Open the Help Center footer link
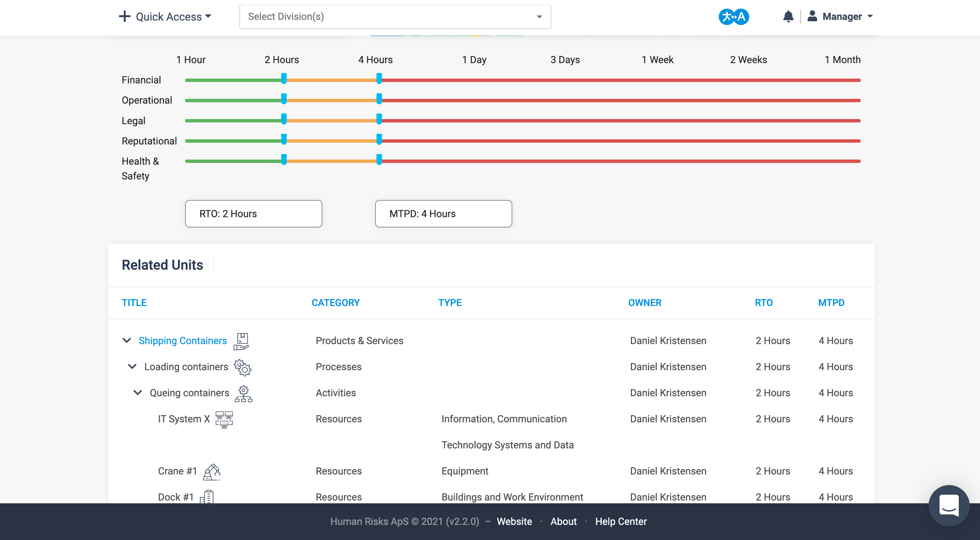The width and height of the screenshot is (980, 540). [x=621, y=521]
